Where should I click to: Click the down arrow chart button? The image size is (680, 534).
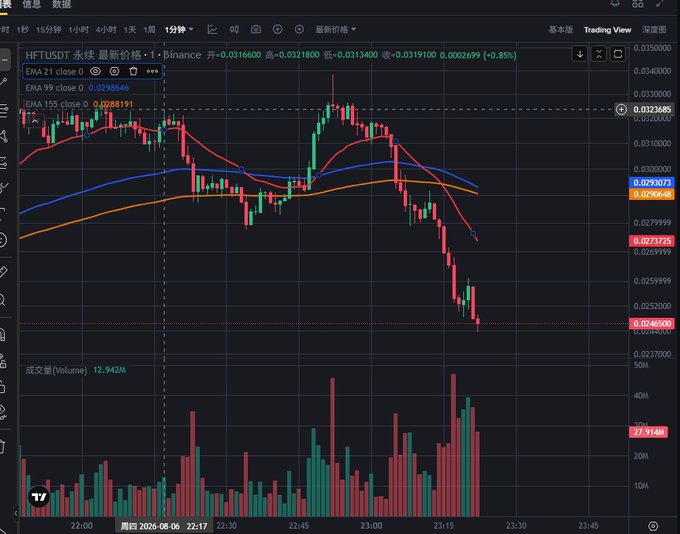coord(580,54)
